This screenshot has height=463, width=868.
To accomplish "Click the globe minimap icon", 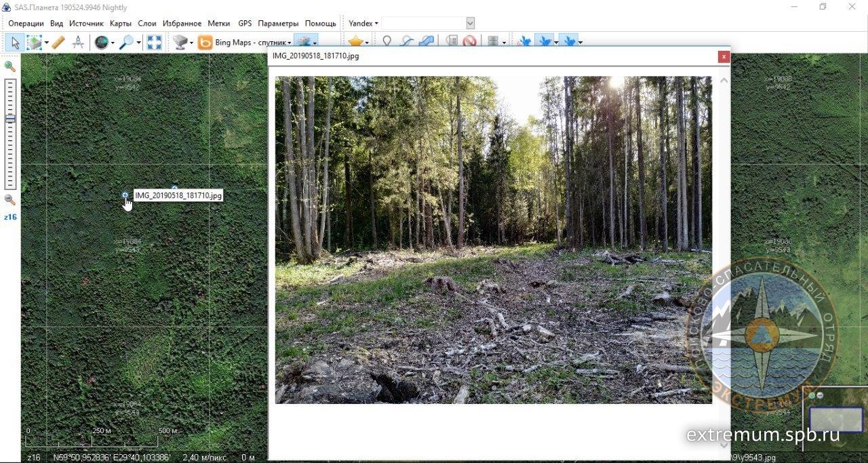I will 101,43.
